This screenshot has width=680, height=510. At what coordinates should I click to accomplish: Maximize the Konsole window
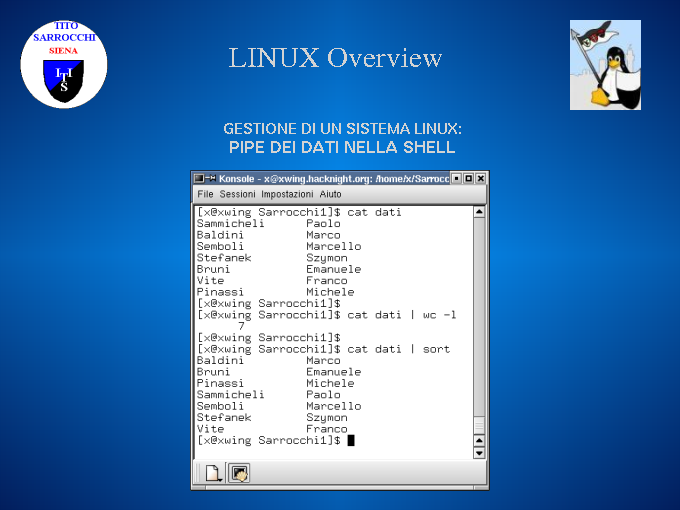pos(468,178)
